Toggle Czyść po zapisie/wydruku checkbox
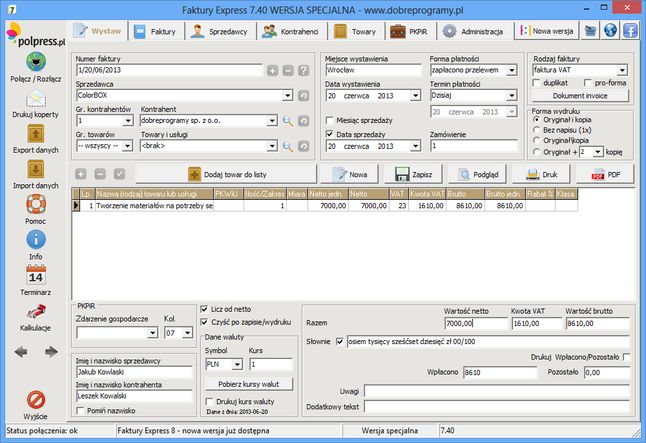646x443 pixels. pos(204,322)
